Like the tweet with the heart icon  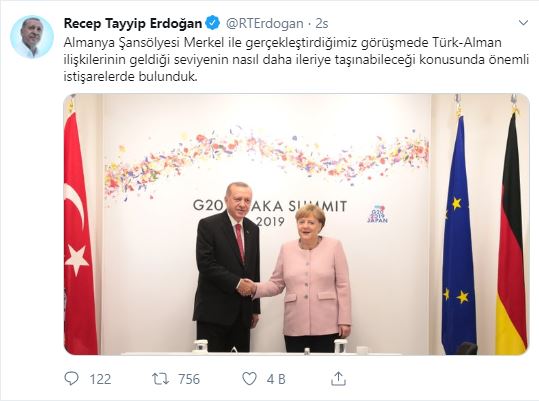tap(250, 379)
